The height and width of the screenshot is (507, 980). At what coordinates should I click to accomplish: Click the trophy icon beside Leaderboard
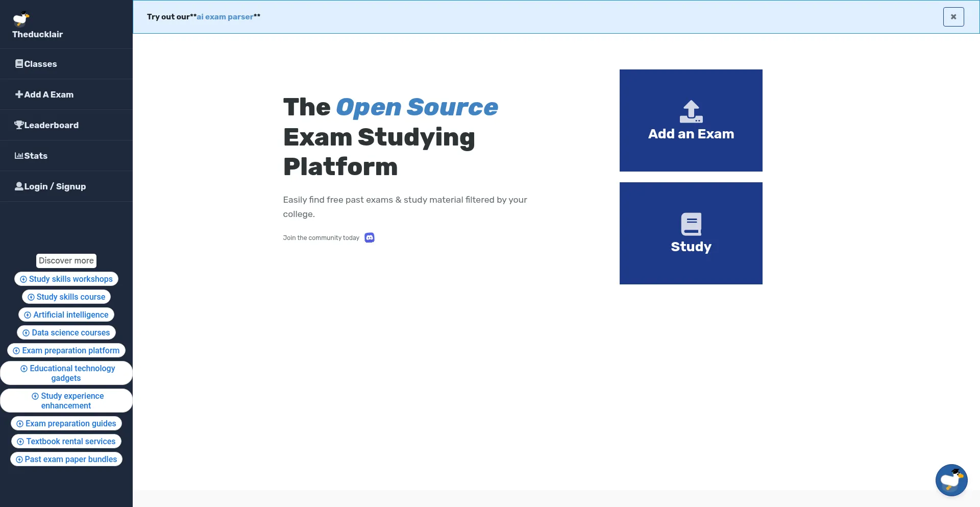point(19,125)
